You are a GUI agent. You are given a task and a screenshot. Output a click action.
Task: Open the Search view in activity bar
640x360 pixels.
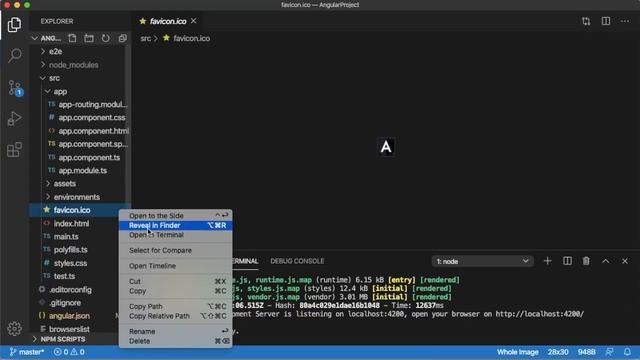click(14, 56)
